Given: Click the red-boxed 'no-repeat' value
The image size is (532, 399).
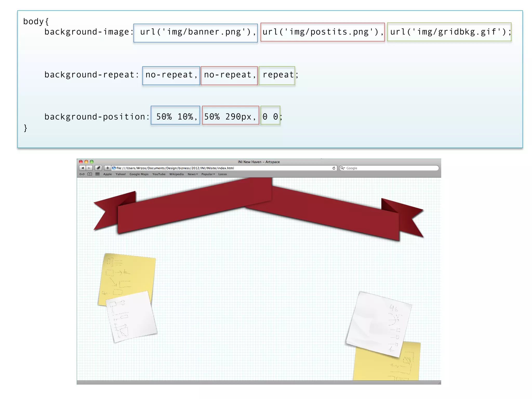Looking at the screenshot, I should [x=228, y=75].
